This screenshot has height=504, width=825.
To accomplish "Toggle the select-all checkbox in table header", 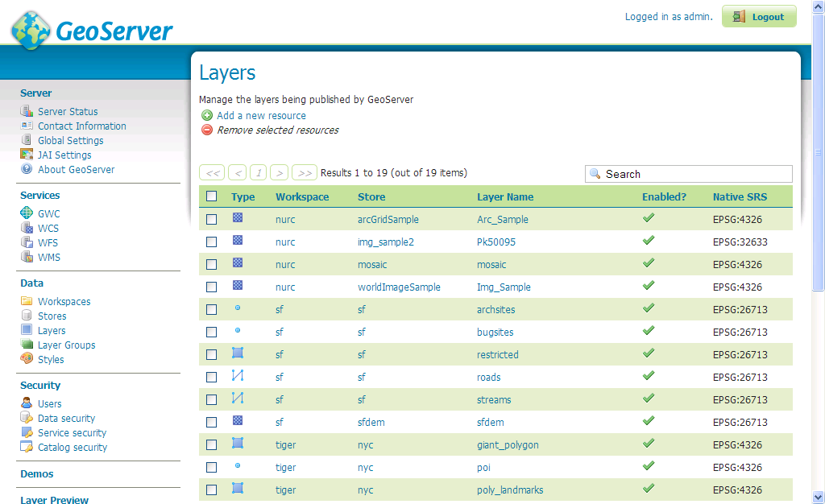I will click(212, 196).
